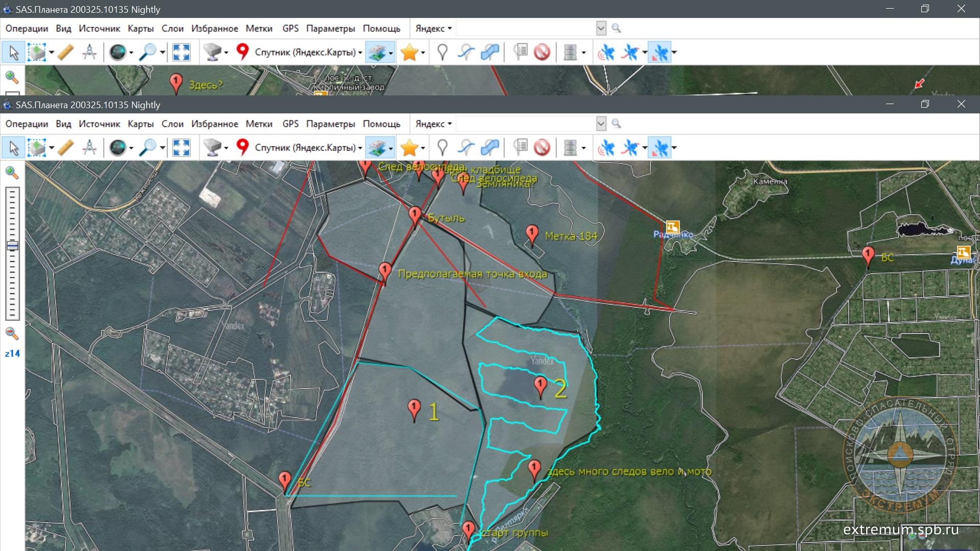980x551 pixels.
Task: Click the zoom level slider handle
Action: pos(12,246)
